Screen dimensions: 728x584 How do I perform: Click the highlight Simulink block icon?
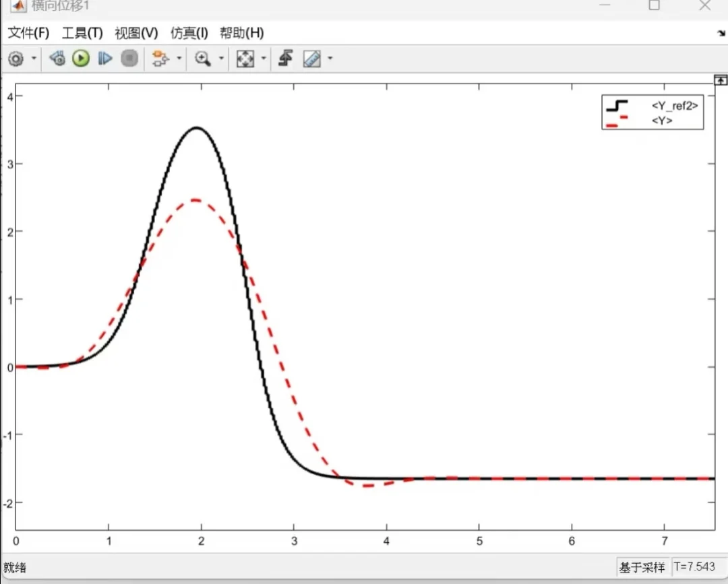[x=160, y=59]
